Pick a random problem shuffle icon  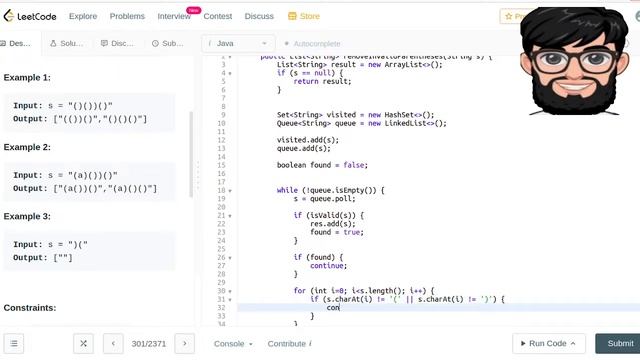coord(83,344)
